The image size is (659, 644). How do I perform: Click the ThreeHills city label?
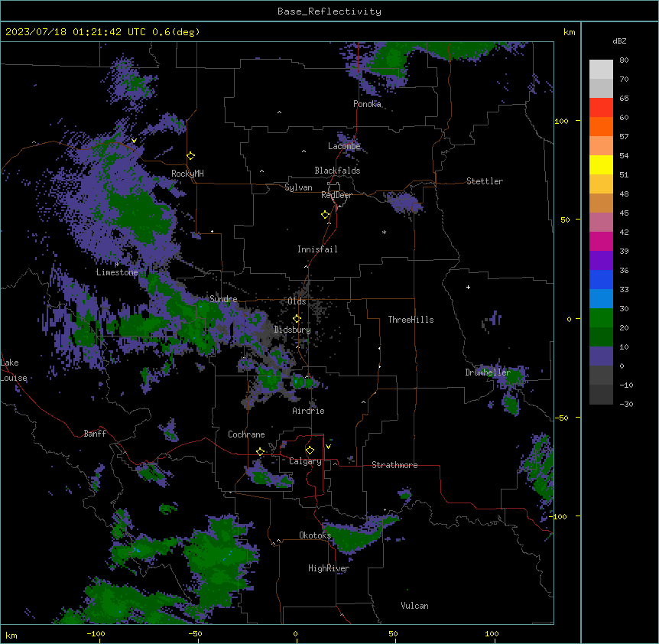tap(411, 320)
